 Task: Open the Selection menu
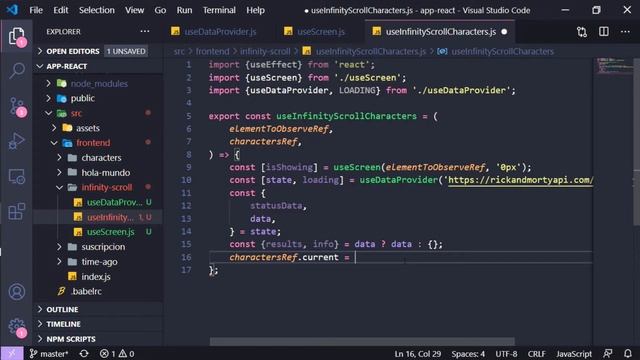[97, 10]
